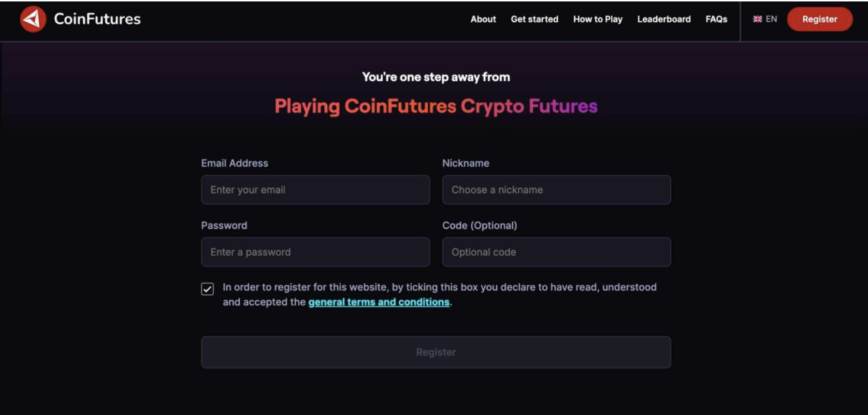Click the Code (Optional) label
868x415 pixels.
click(479, 225)
